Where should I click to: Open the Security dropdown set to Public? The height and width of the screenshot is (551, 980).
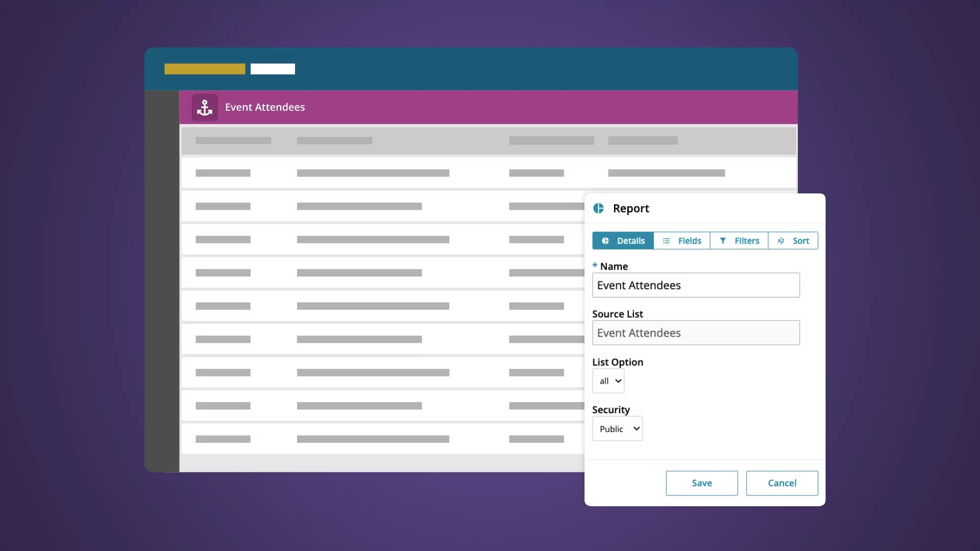pos(617,428)
